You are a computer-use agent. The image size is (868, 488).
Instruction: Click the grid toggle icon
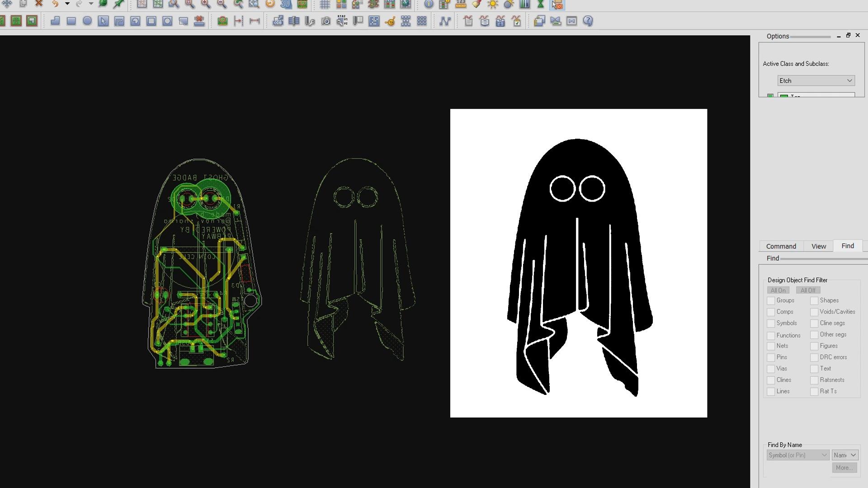tap(325, 5)
